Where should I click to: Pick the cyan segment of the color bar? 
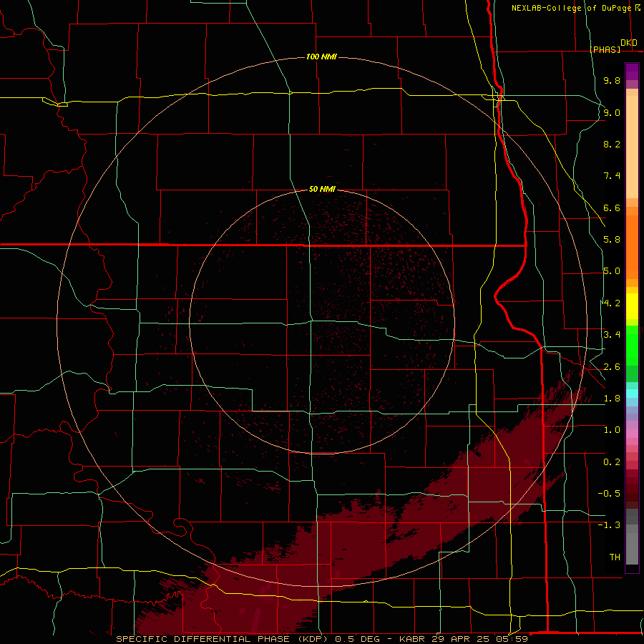[632, 394]
